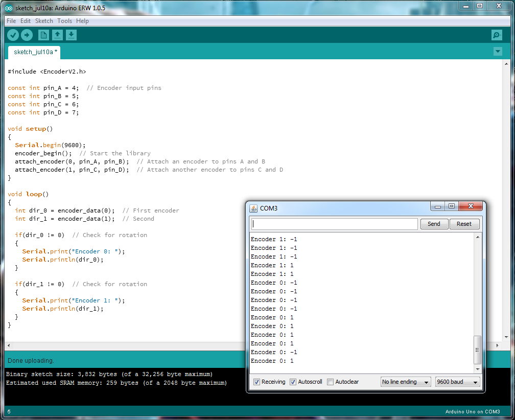Create a new sketch via New icon
The height and width of the screenshot is (420, 515).
pos(43,35)
